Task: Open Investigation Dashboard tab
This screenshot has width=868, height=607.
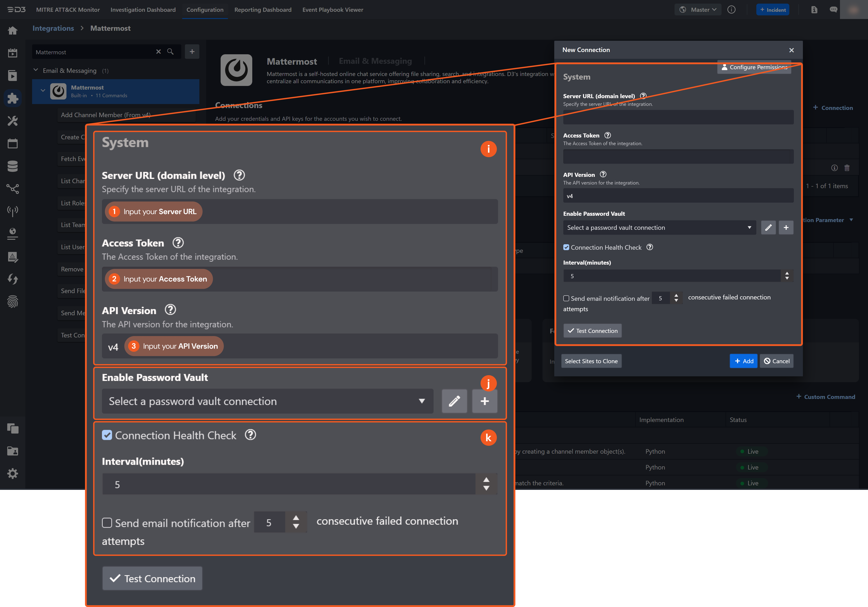Action: point(143,10)
